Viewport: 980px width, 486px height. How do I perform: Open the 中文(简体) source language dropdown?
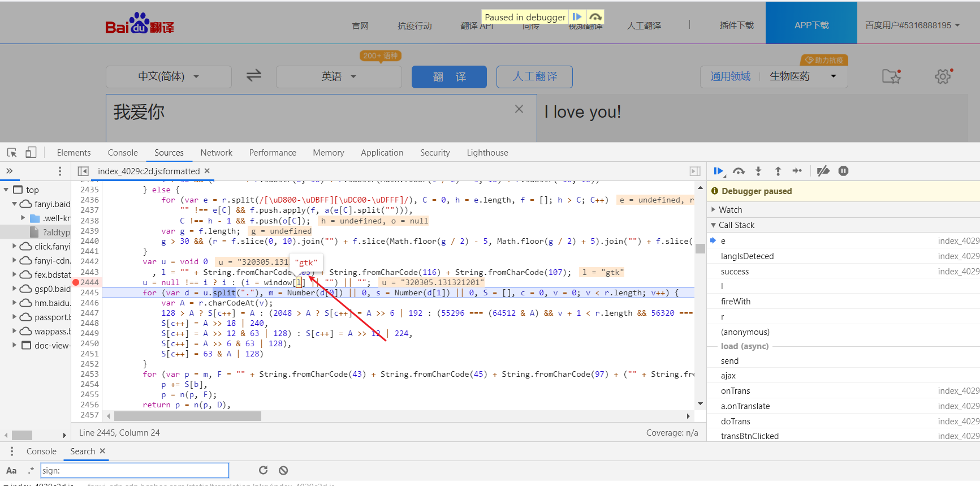(x=169, y=76)
